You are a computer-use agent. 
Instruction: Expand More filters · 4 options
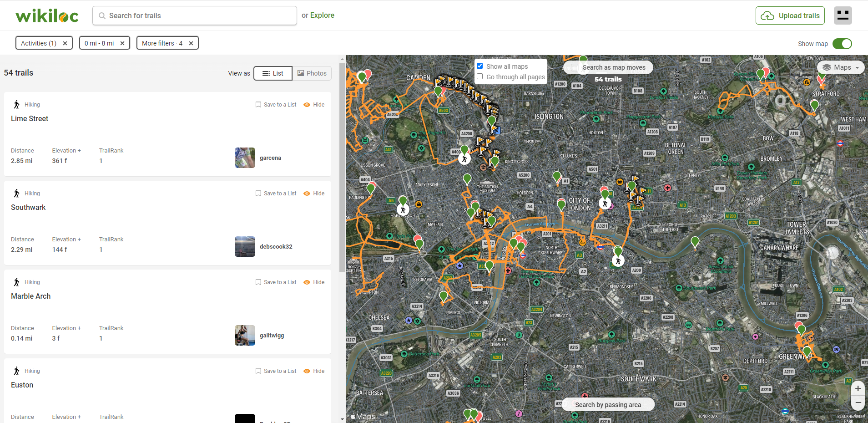point(162,43)
